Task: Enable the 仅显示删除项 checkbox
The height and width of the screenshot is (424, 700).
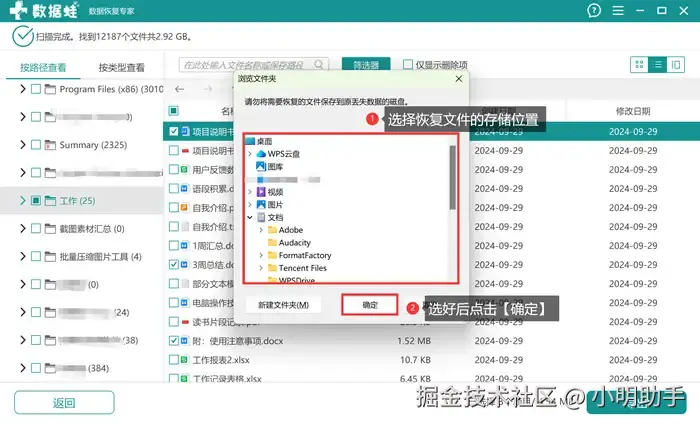Action: [408, 65]
